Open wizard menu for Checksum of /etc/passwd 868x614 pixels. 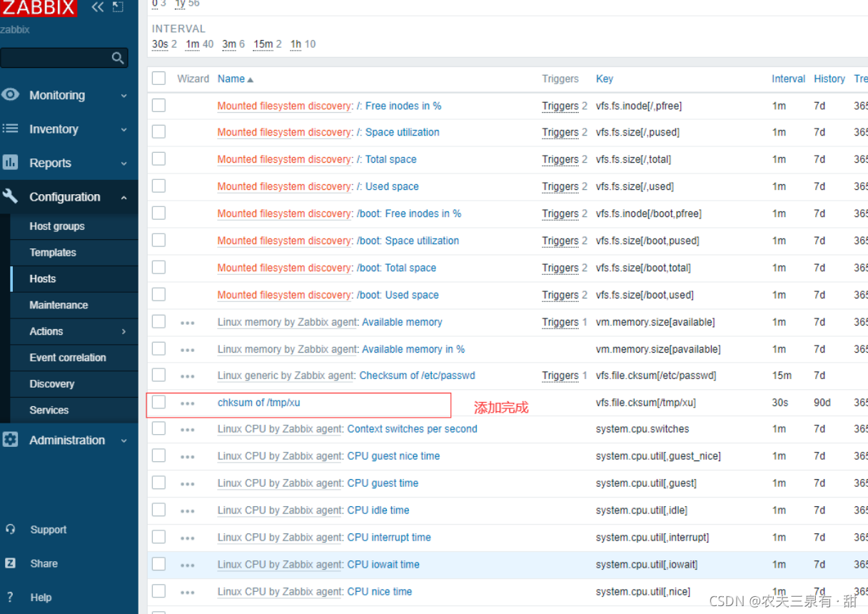click(188, 376)
